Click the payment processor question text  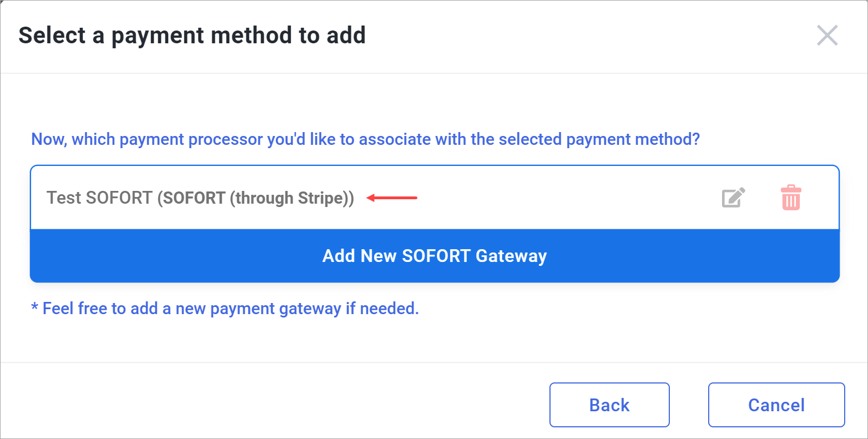click(366, 139)
